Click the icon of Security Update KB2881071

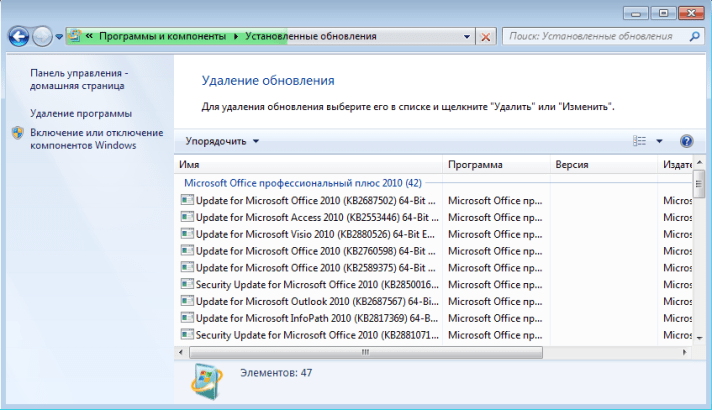(187, 334)
